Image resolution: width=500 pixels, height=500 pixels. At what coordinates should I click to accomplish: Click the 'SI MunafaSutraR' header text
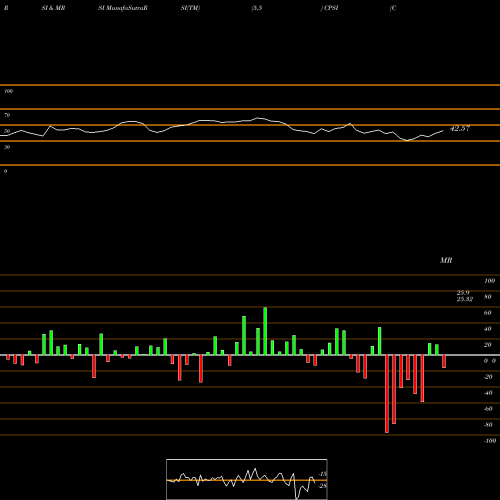pyautogui.click(x=123, y=8)
